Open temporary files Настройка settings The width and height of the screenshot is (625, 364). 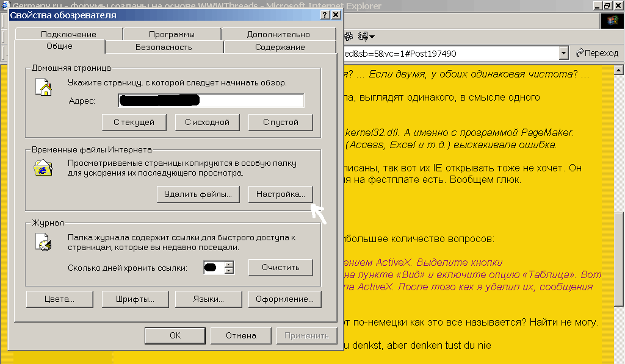[280, 194]
